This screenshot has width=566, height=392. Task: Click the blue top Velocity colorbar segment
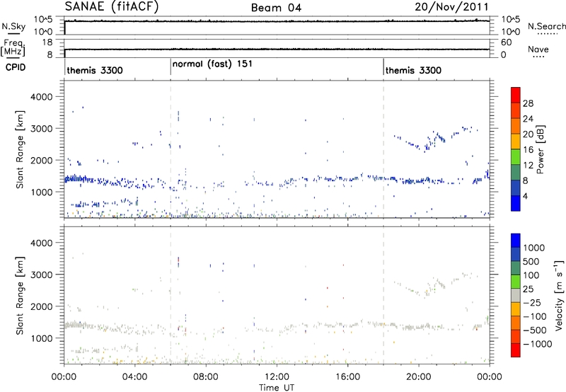tap(516, 241)
